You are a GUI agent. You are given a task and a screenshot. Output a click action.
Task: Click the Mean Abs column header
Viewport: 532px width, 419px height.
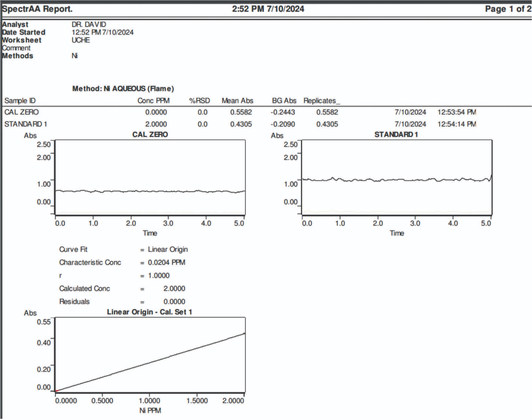tap(237, 101)
